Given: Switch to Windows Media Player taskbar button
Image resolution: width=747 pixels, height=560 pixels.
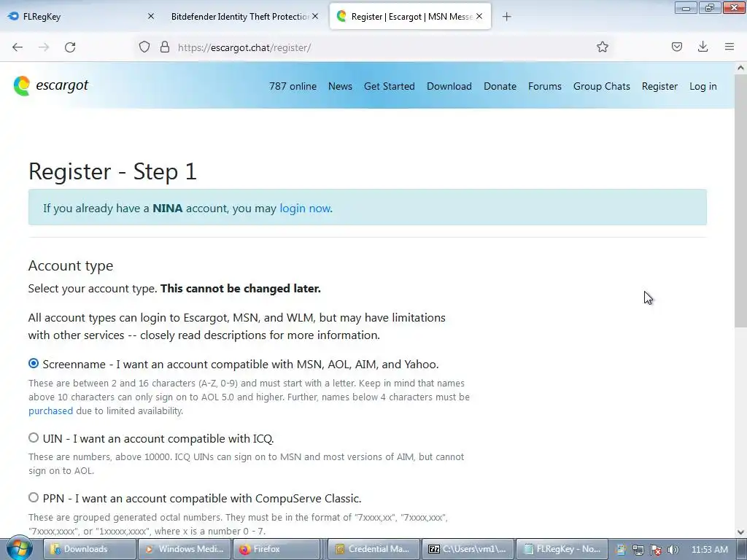Looking at the screenshot, I should pyautogui.click(x=184, y=549).
